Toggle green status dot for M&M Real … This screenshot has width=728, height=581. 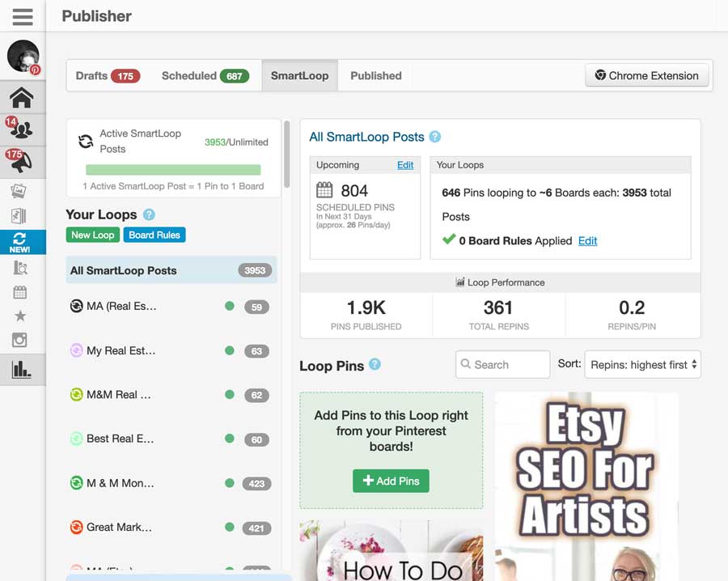coord(230,394)
